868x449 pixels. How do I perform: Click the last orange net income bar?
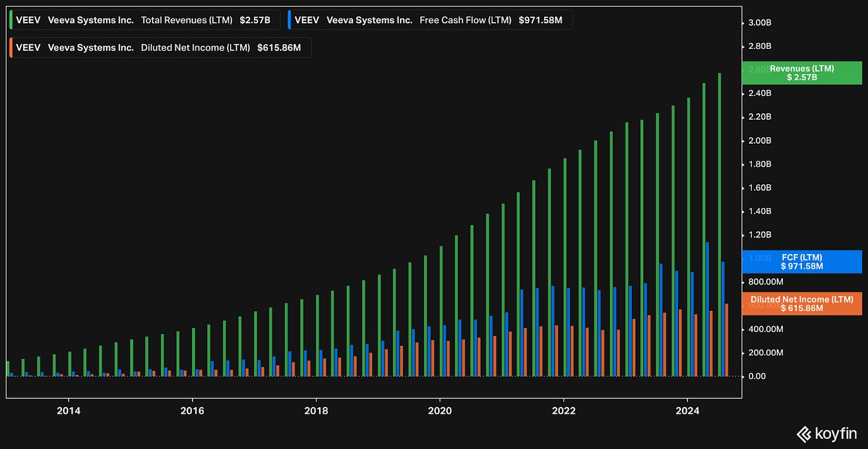click(727, 340)
